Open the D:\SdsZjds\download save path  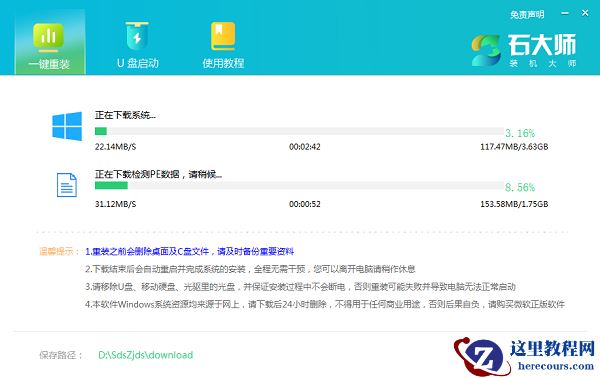click(x=145, y=355)
